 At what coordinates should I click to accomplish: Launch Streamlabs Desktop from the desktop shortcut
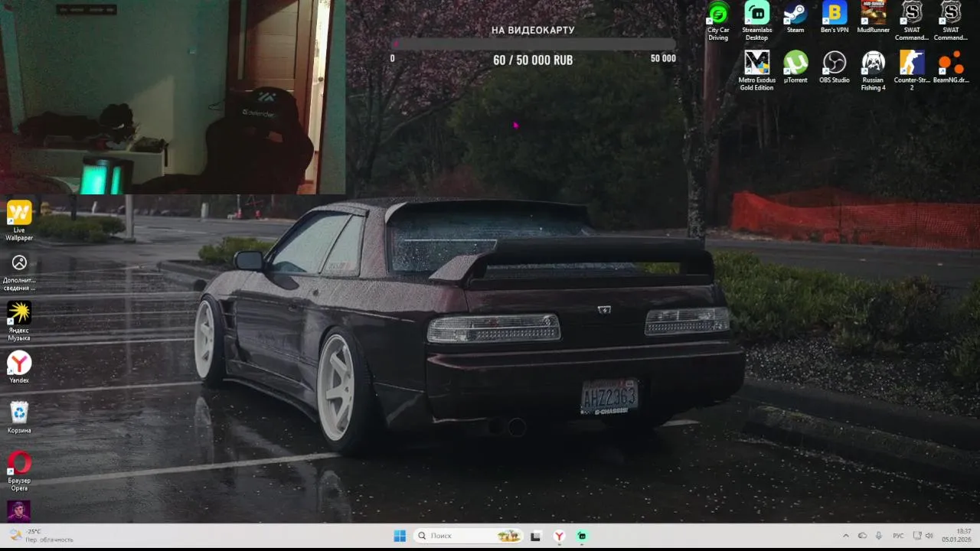pos(756,21)
